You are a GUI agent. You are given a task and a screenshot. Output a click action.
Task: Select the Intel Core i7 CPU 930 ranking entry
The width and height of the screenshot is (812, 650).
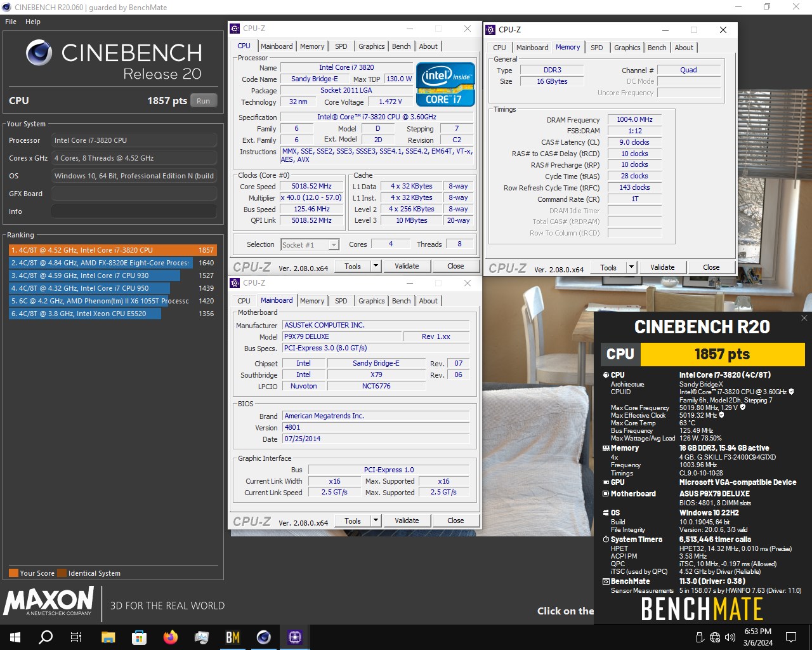tap(112, 275)
